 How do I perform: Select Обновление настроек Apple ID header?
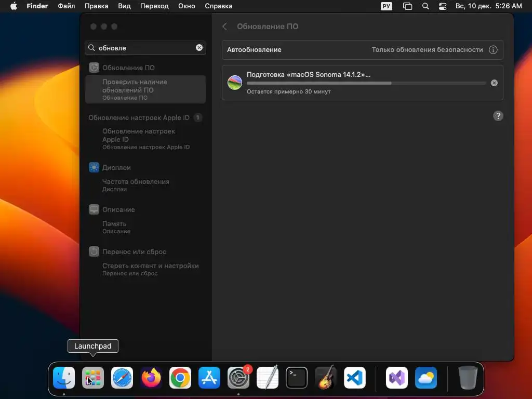pos(139,118)
